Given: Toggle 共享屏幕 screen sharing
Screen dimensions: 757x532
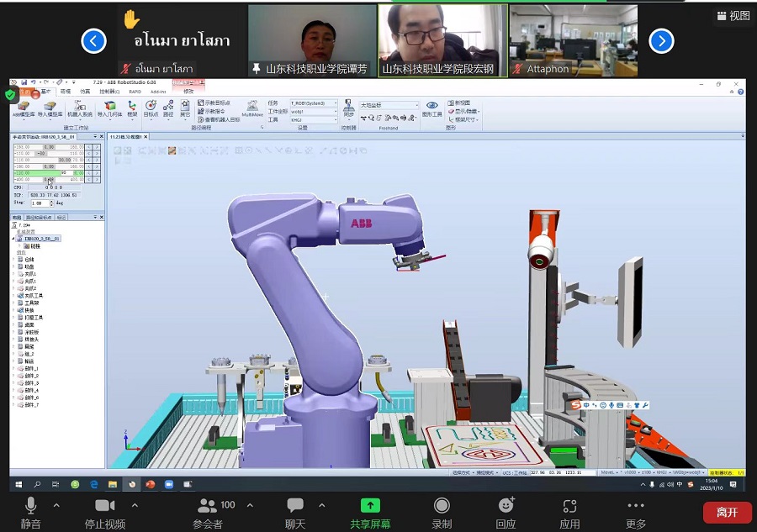Looking at the screenshot, I should pyautogui.click(x=370, y=514).
